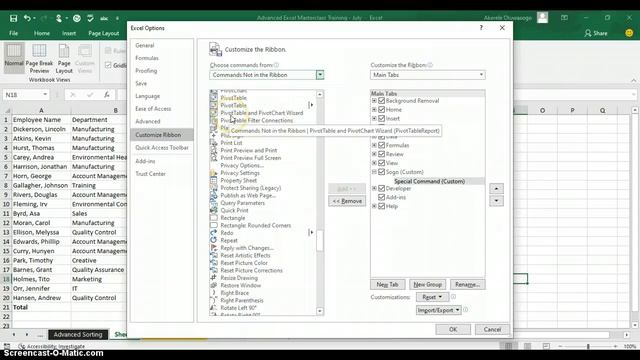Viewport: 640px width, 360px height.
Task: Click the Undo arrow in title bar
Action: [x=27, y=18]
